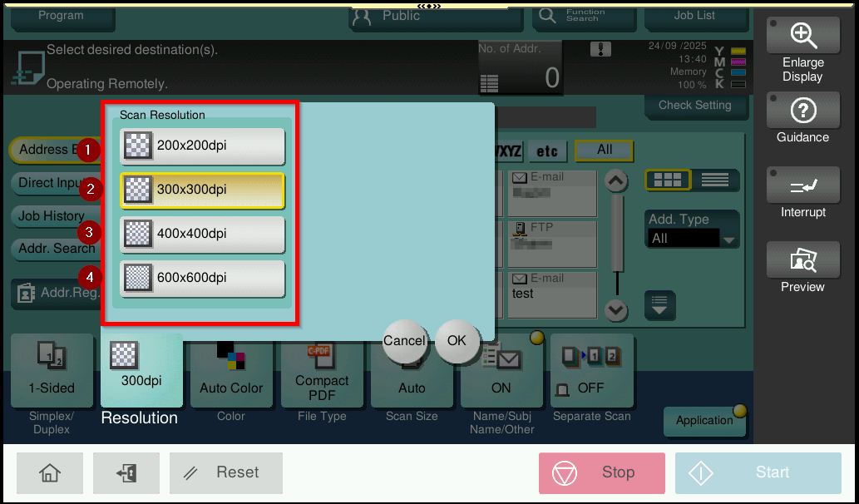
Task: Click the logout icon beside Home
Action: point(126,473)
